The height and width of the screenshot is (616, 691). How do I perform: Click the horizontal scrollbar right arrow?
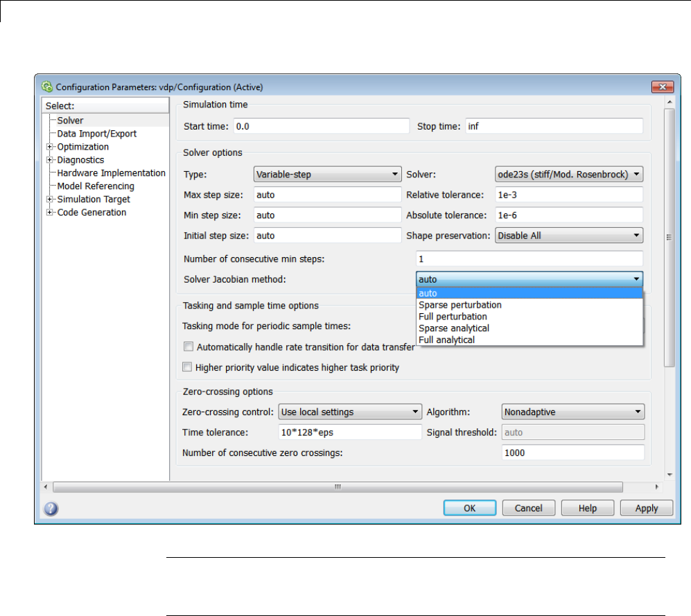[x=656, y=487]
